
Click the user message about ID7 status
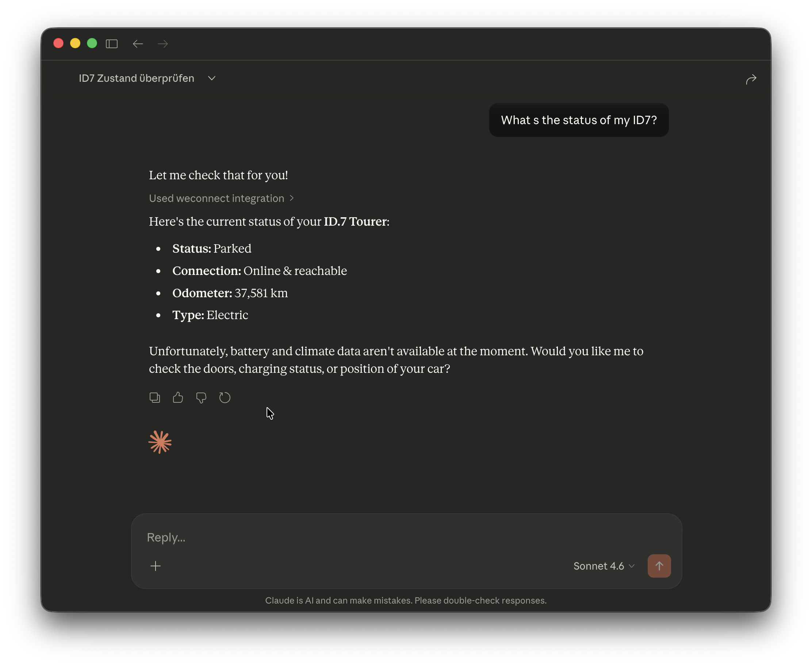[x=579, y=120]
